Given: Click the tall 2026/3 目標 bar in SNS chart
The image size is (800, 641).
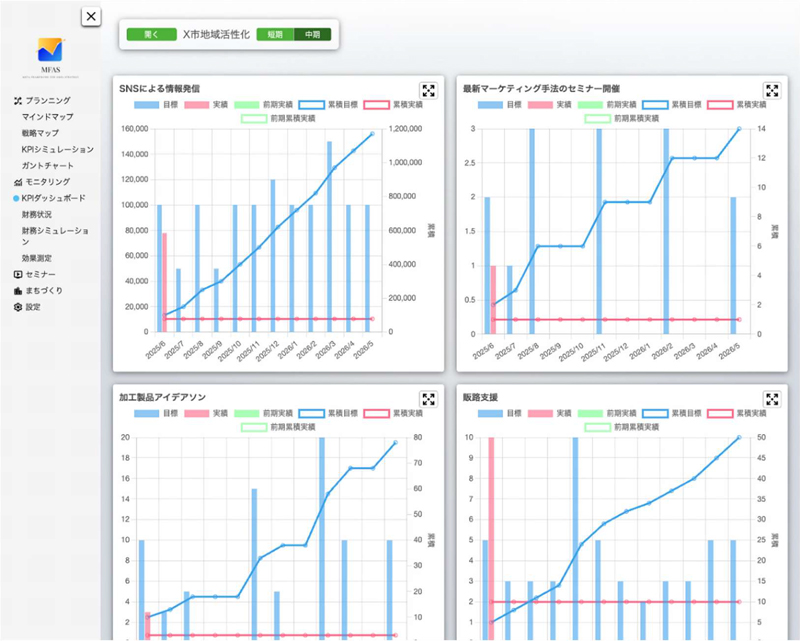Looking at the screenshot, I should [330, 236].
